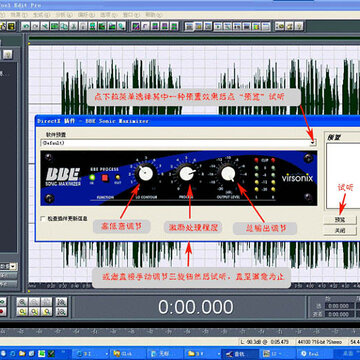360x360 pixels.
Task: Open the plugin preset dropdown arrow
Action: [313, 143]
